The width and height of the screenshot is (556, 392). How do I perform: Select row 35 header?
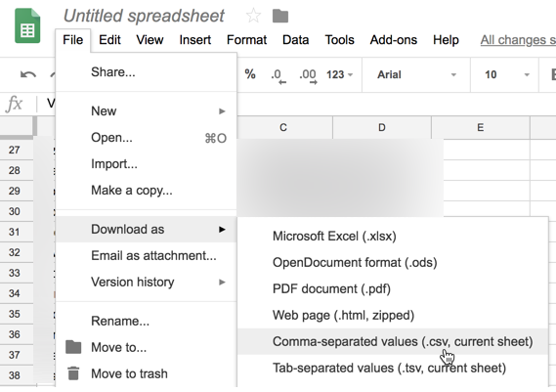(x=17, y=314)
